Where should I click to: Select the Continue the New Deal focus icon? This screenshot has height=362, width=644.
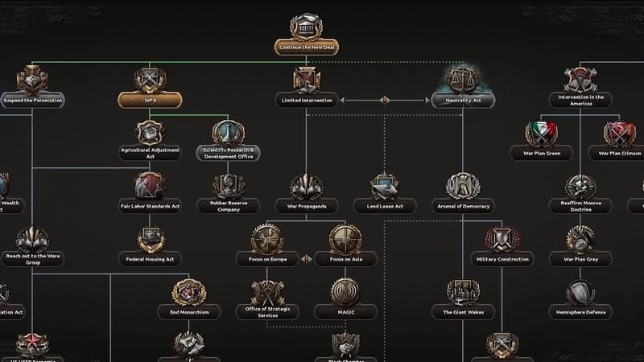click(x=307, y=27)
